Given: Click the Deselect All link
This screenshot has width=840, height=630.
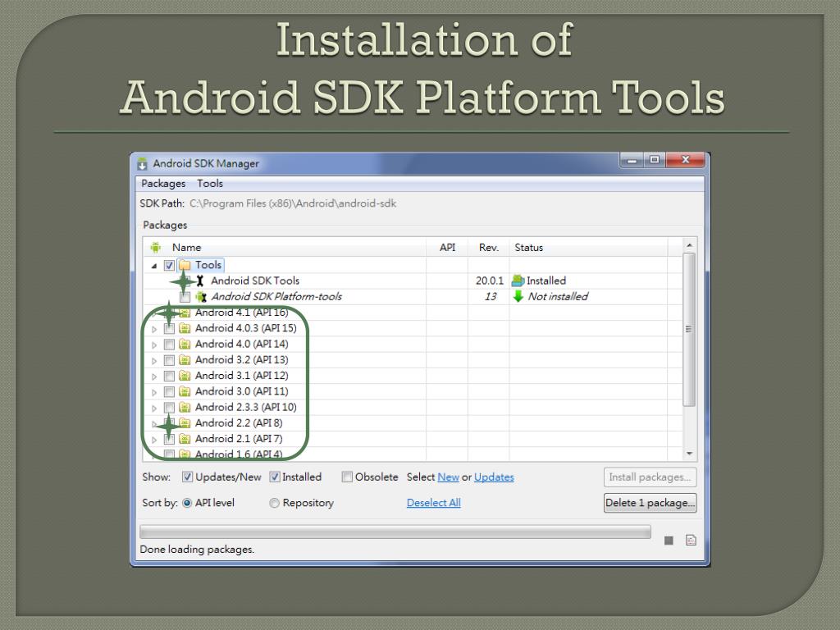Looking at the screenshot, I should [x=434, y=503].
